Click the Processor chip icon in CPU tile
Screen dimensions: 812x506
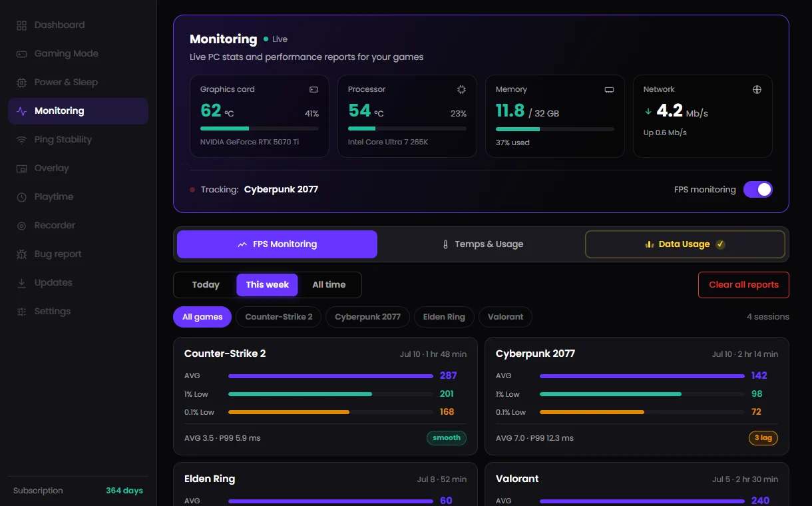click(x=461, y=89)
